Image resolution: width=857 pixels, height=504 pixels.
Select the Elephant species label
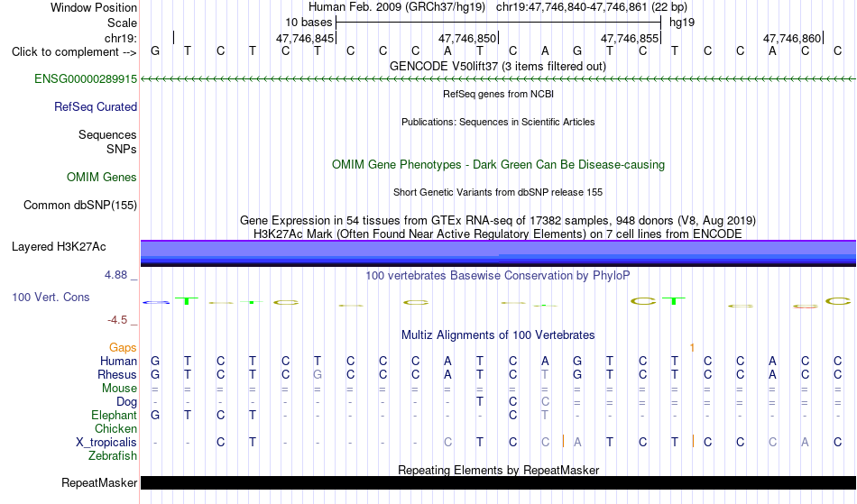click(x=114, y=416)
